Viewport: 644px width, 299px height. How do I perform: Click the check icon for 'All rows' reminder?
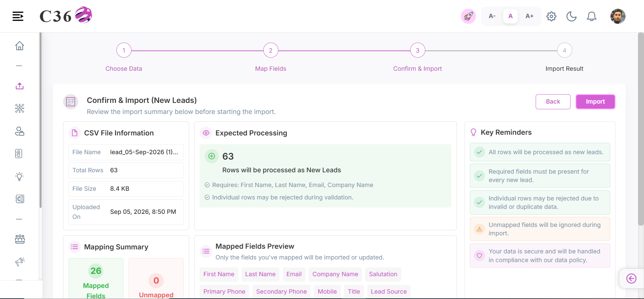479,152
